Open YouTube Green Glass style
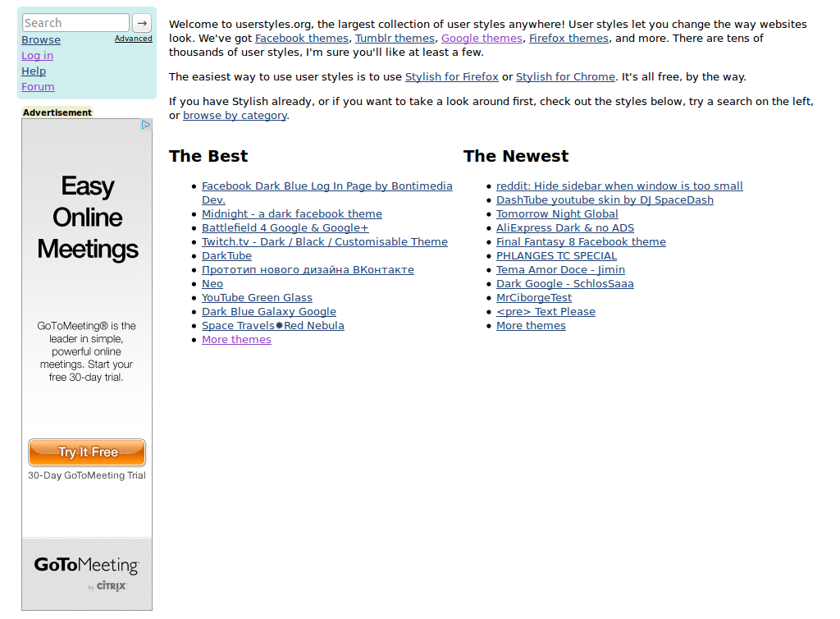 click(257, 297)
